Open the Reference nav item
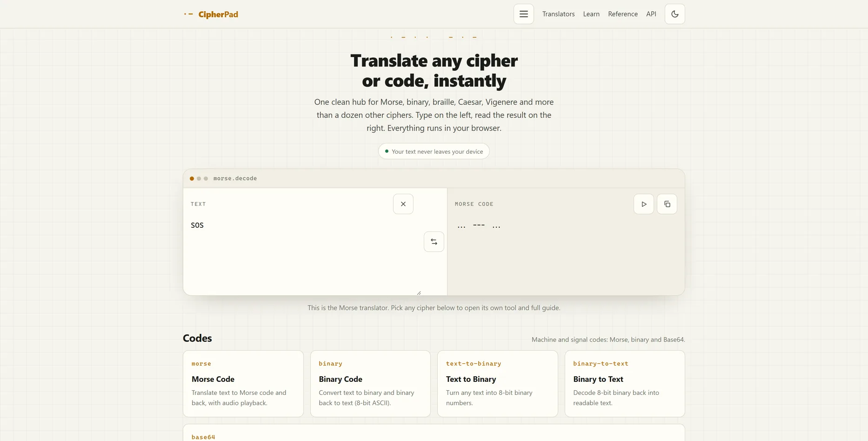The width and height of the screenshot is (868, 441). click(x=623, y=14)
